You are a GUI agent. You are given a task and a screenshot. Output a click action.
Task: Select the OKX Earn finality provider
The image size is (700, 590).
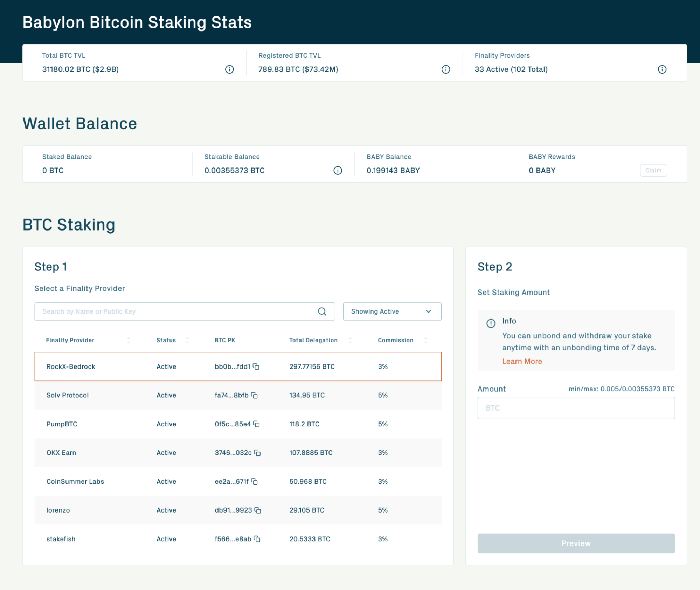238,453
